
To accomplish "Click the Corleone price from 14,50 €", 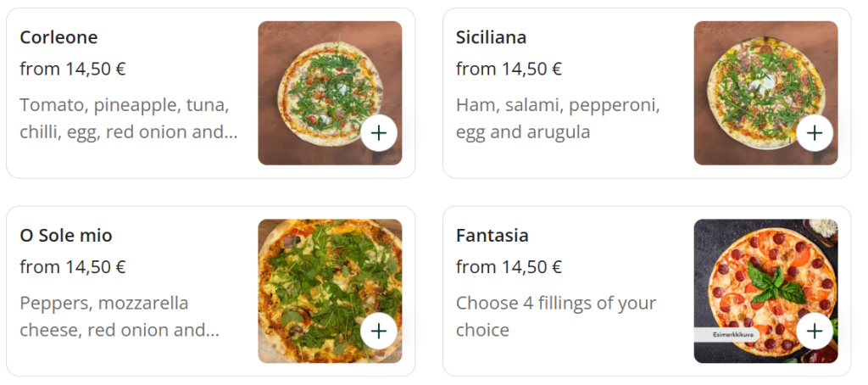I will (x=73, y=69).
